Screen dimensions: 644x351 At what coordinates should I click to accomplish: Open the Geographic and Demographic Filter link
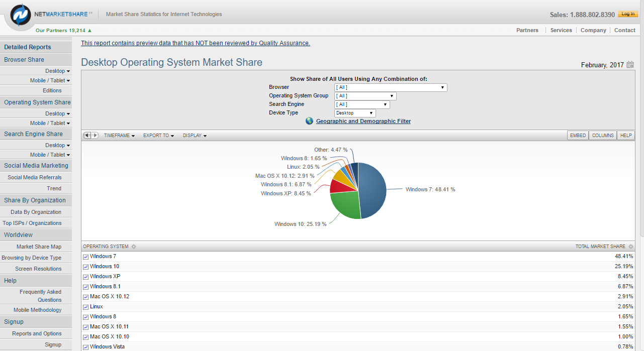coord(363,121)
